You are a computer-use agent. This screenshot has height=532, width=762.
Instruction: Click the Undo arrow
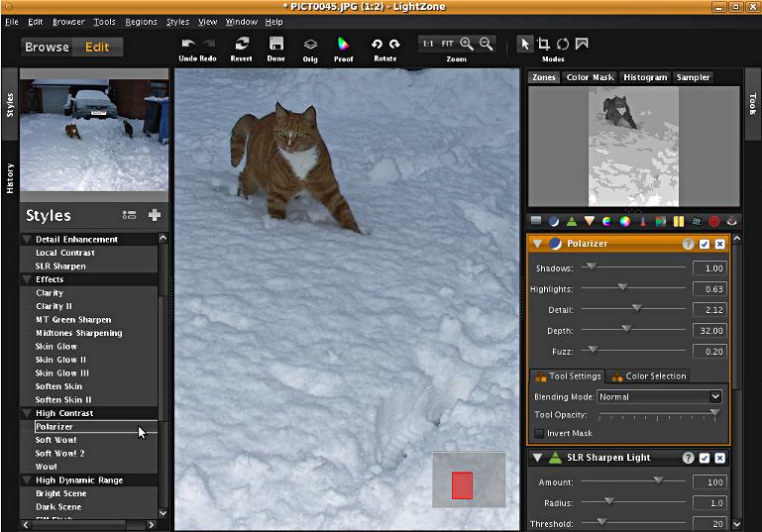(188, 44)
